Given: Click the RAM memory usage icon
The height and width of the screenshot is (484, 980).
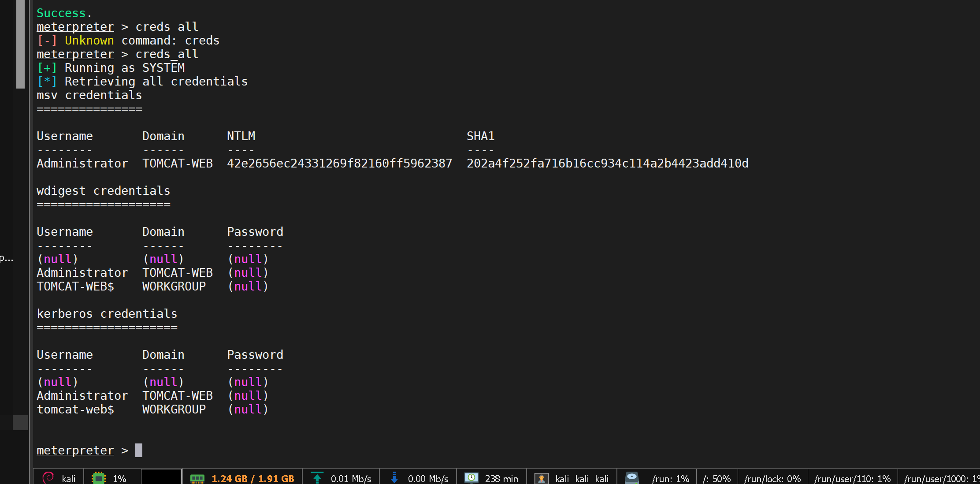Looking at the screenshot, I should coord(197,478).
